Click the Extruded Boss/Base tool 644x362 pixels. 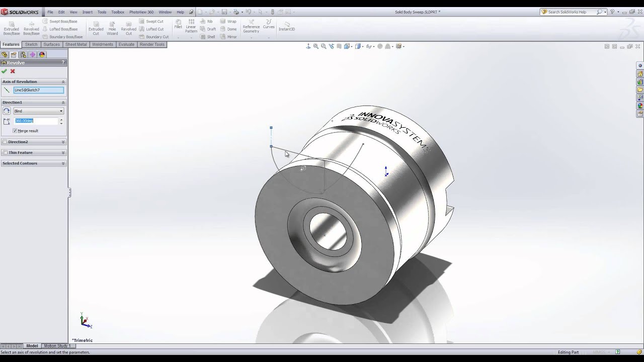point(12,28)
